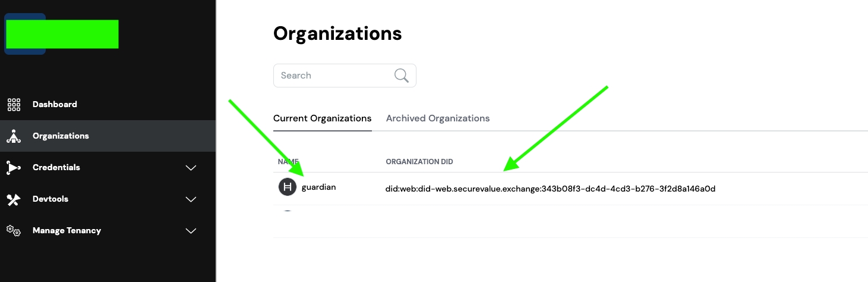Click the Organizations hierarchy icon in sidebar
This screenshot has height=282, width=868.
point(14,136)
